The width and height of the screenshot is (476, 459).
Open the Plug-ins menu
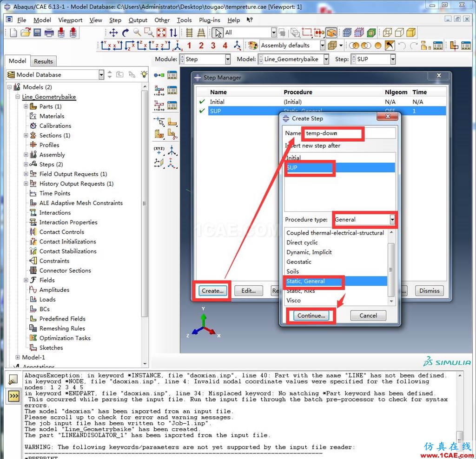210,20
